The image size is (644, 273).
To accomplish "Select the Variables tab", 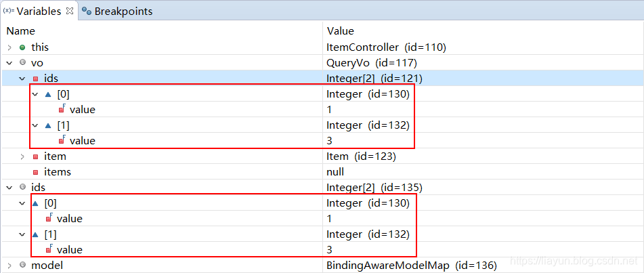I will (x=39, y=11).
